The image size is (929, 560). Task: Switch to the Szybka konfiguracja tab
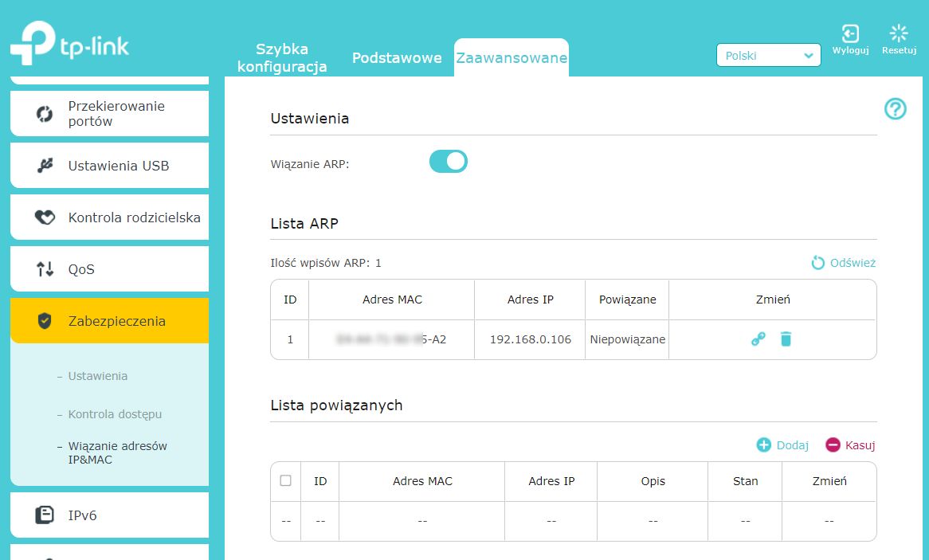(x=282, y=57)
